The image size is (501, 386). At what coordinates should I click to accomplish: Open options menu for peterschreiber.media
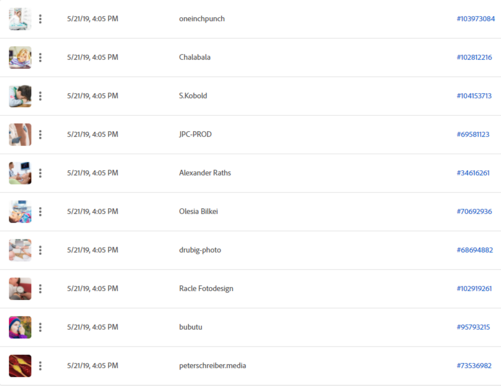[40, 366]
